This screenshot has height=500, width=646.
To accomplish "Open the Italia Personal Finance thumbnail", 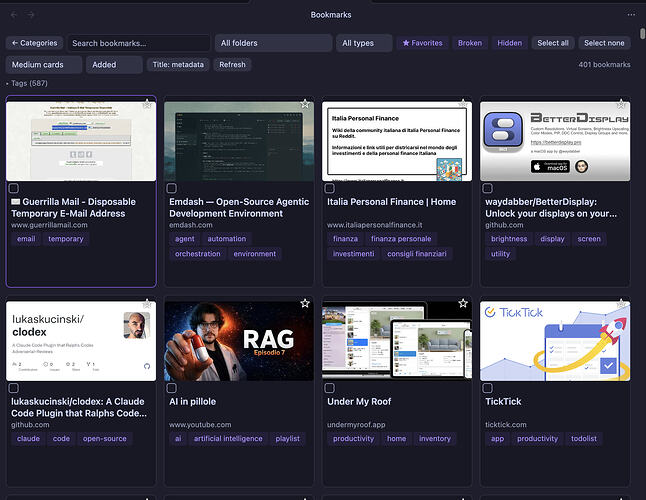I will 397,141.
